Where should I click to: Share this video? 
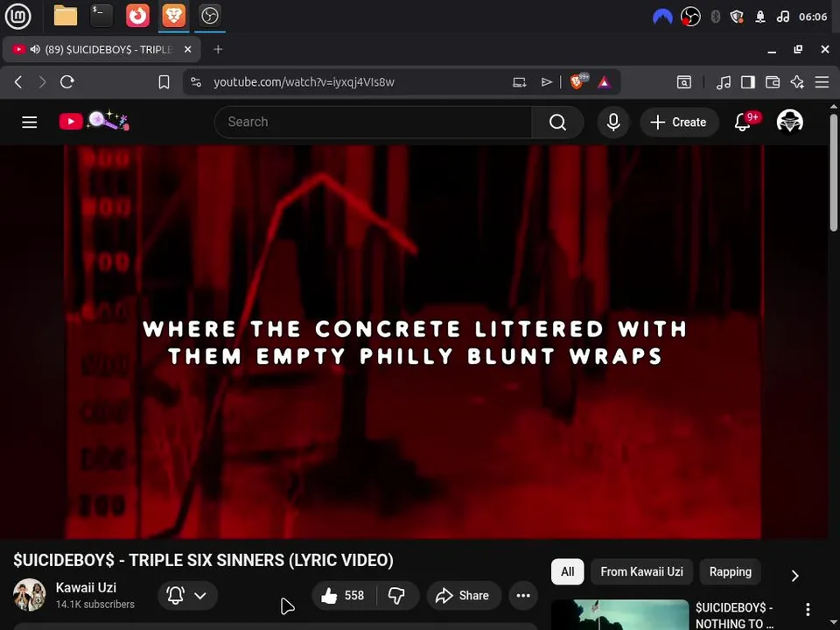[x=464, y=596]
